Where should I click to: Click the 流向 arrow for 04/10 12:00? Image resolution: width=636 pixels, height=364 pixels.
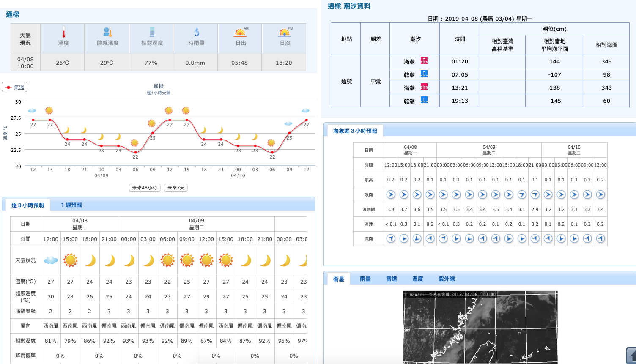coord(600,238)
